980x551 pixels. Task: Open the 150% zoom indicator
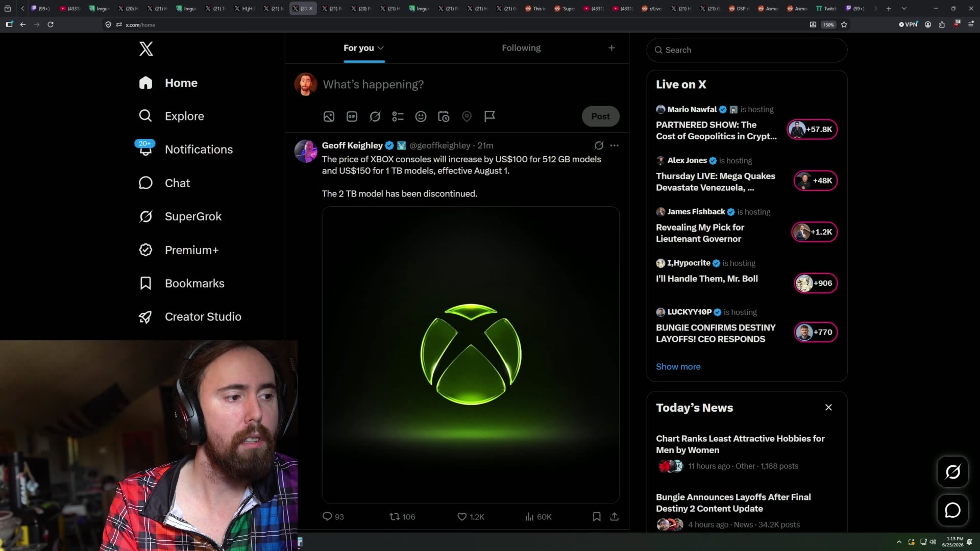[828, 24]
